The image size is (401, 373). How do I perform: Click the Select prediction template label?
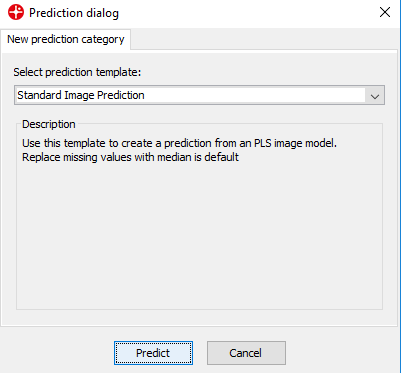pyautogui.click(x=77, y=72)
